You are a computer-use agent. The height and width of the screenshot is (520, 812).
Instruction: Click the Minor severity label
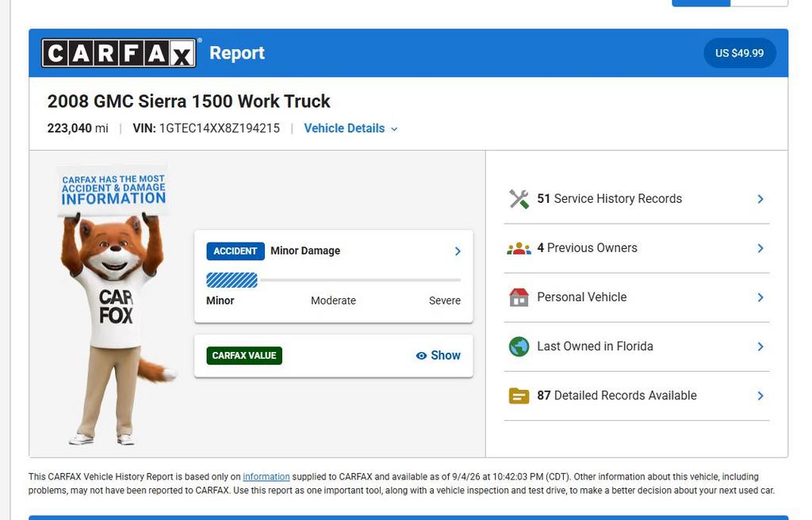tap(220, 300)
